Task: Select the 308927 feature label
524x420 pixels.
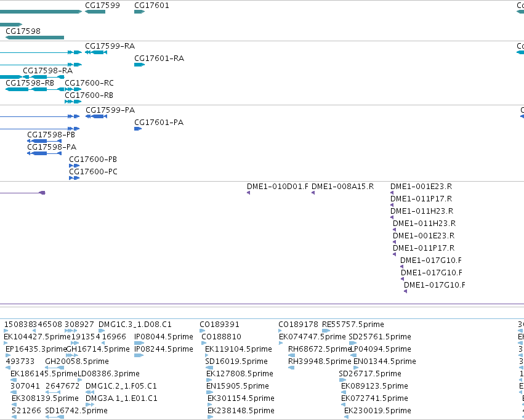Action: [79, 325]
